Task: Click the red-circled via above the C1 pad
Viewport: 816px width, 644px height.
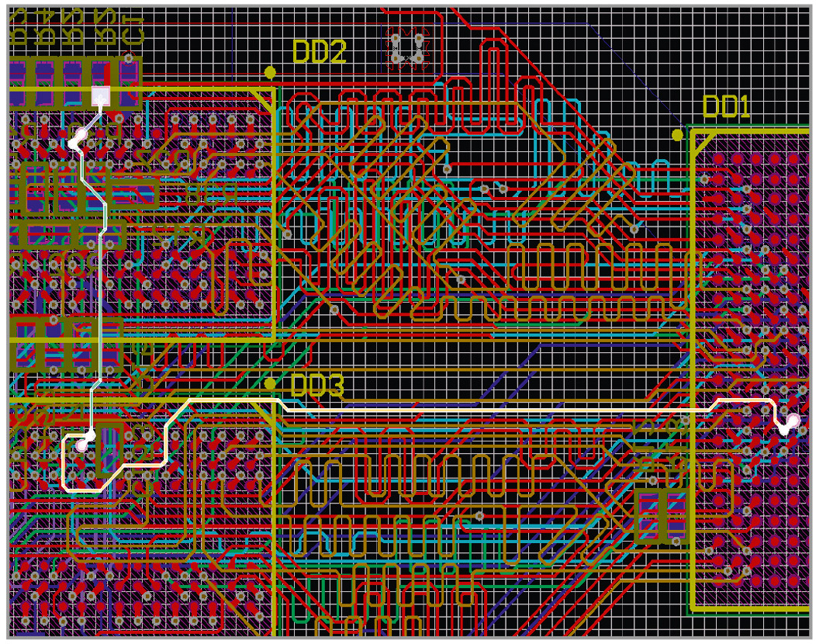Action: click(x=129, y=57)
